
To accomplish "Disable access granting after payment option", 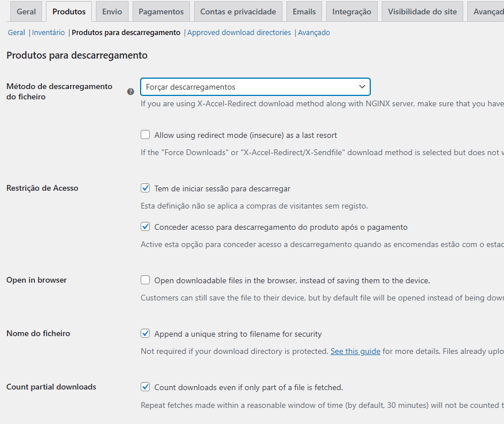I will pyautogui.click(x=145, y=226).
